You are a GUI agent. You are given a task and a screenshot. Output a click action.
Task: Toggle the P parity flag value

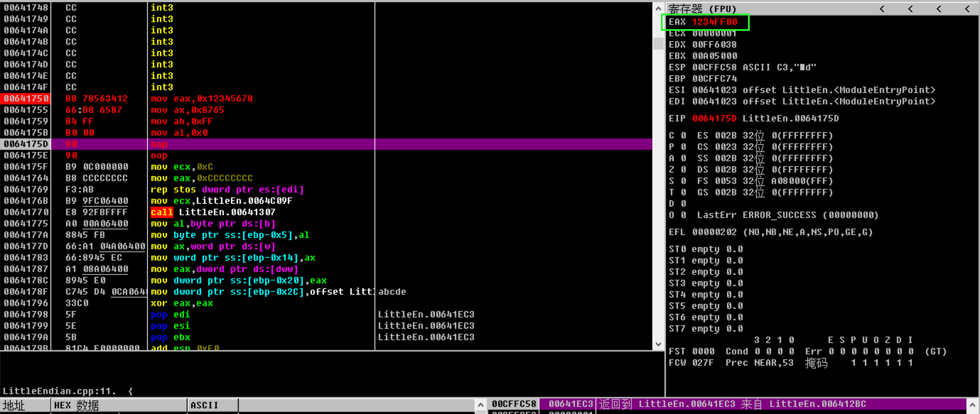click(x=684, y=147)
